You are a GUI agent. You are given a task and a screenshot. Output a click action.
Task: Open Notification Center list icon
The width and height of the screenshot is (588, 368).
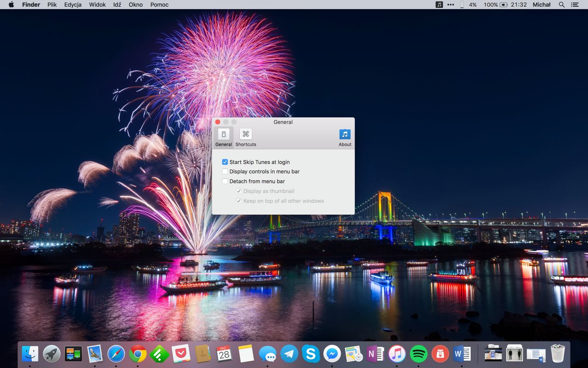pos(575,5)
